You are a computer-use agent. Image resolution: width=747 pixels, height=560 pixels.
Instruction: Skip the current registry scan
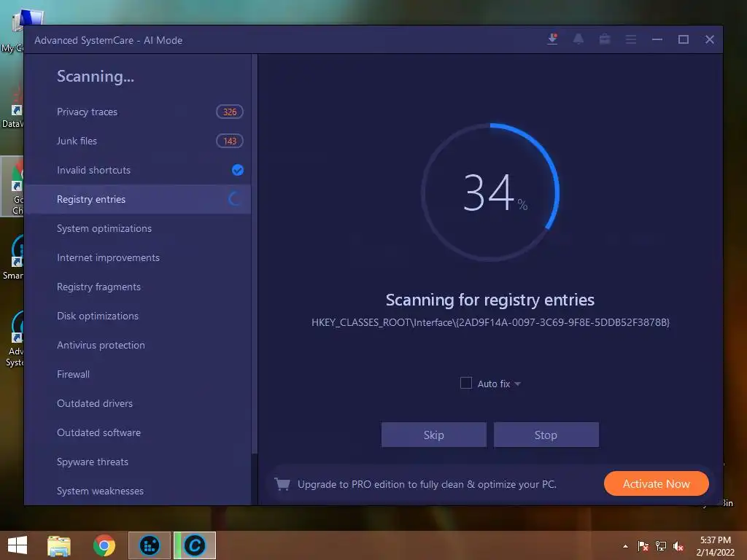(433, 435)
